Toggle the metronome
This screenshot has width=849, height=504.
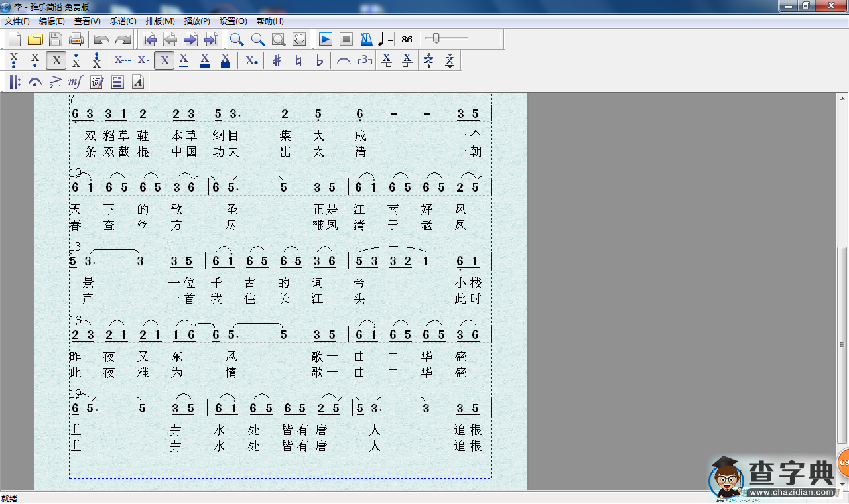click(366, 39)
